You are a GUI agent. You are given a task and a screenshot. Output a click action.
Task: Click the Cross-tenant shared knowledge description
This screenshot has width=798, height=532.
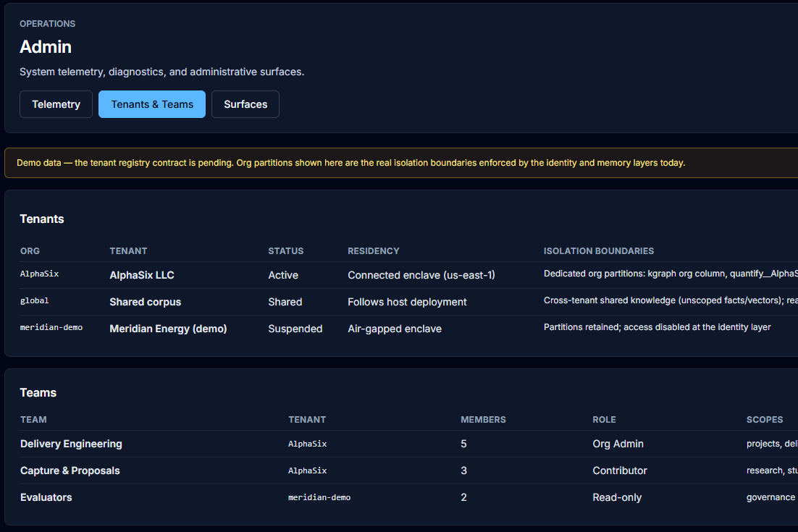coord(671,300)
